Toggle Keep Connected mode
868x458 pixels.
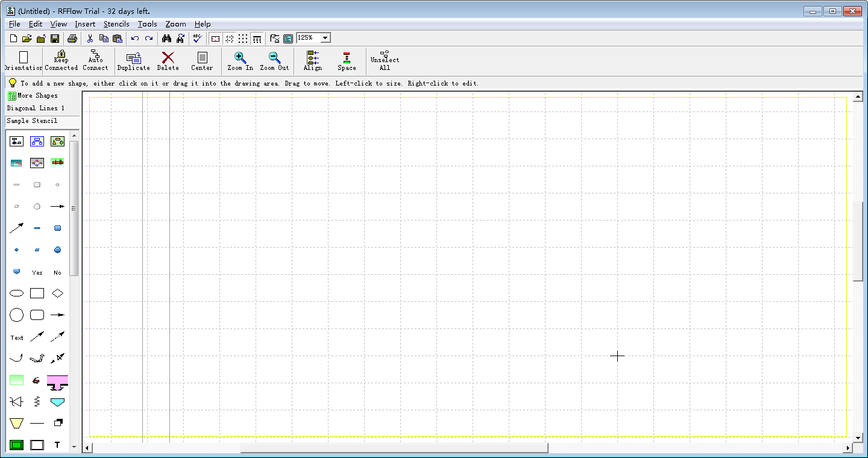[61, 61]
